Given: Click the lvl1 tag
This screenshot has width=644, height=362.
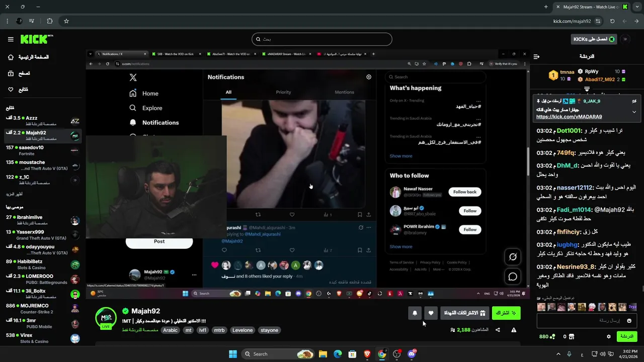Looking at the screenshot, I should 203,330.
